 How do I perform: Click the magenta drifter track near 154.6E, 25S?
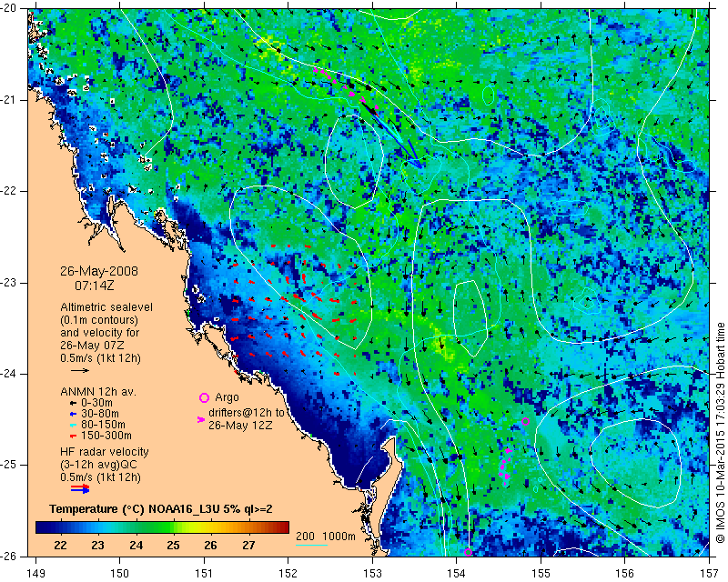505,467
